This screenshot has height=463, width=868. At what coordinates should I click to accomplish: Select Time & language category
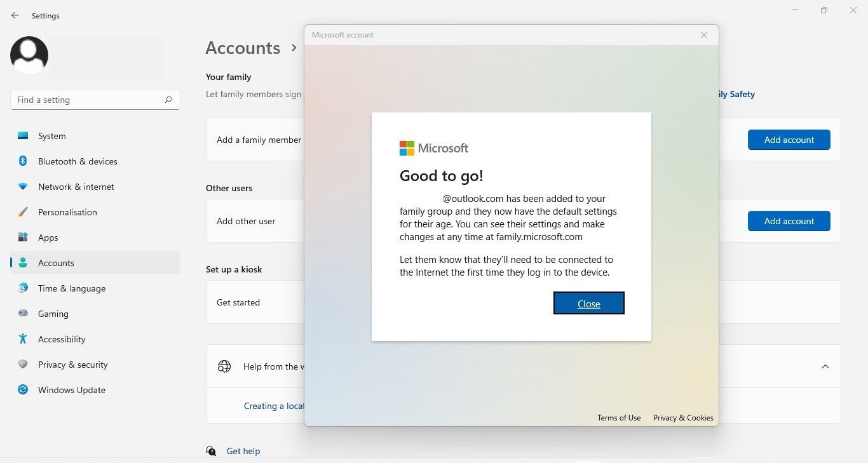click(x=95, y=288)
